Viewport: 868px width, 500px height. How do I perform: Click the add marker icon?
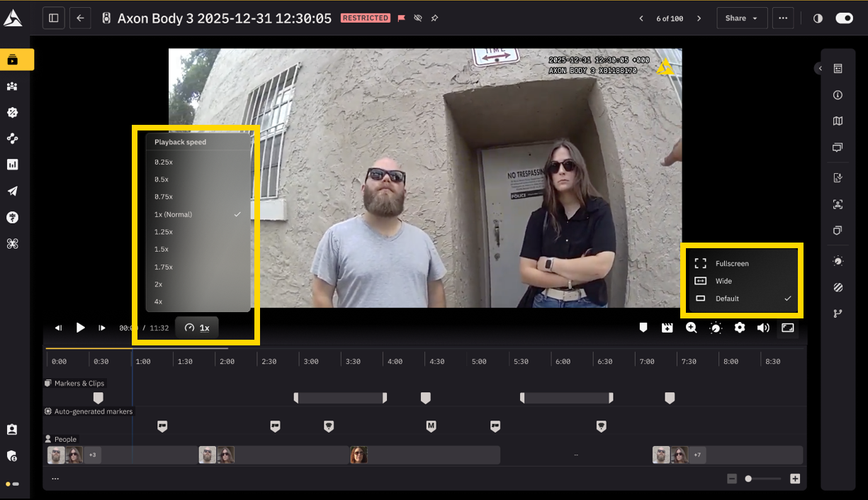643,328
